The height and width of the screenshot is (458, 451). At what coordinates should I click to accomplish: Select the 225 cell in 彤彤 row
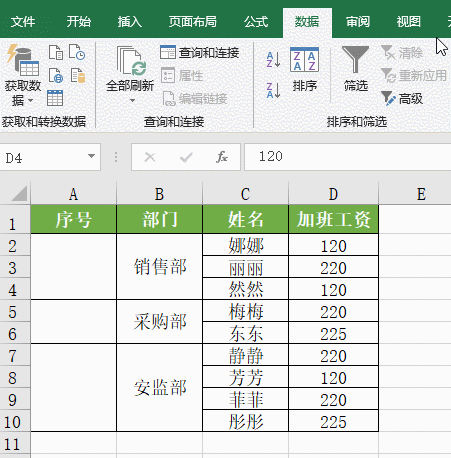334,421
